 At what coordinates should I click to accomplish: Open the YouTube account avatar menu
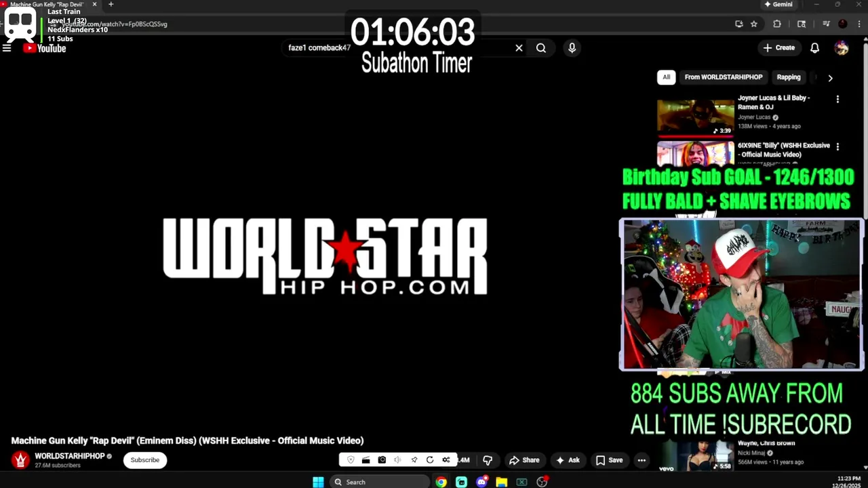[842, 47]
